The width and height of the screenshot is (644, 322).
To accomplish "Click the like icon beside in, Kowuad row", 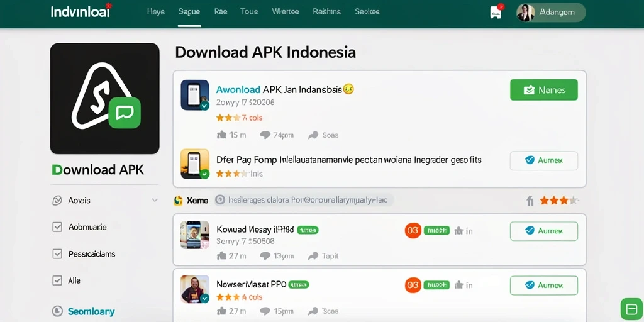I will [x=458, y=231].
